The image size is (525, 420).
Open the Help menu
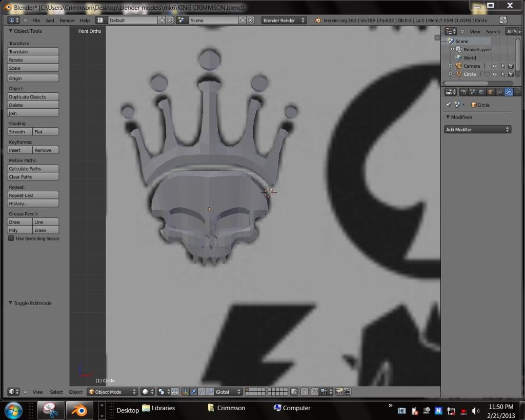(85, 21)
